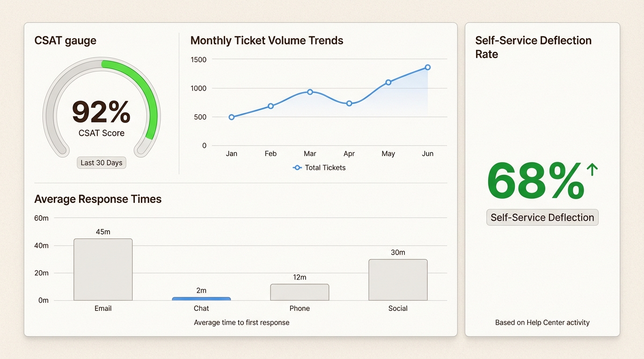644x359 pixels.
Task: Click the large 68% deflection value
Action: (x=536, y=181)
